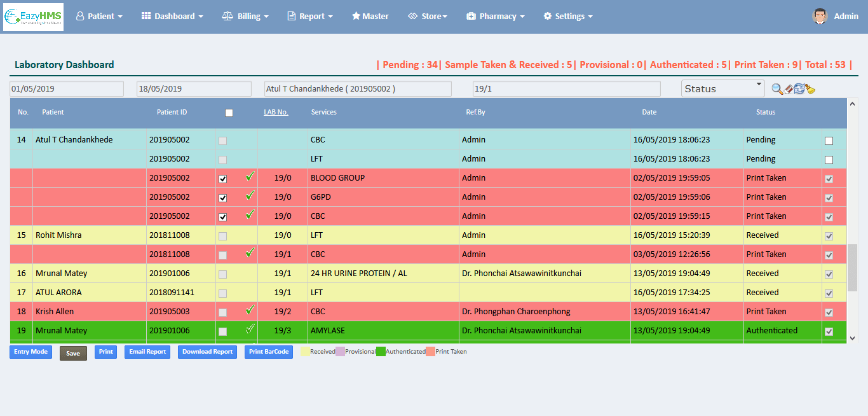Open the Master menu item
This screenshot has height=416, width=868.
click(370, 17)
